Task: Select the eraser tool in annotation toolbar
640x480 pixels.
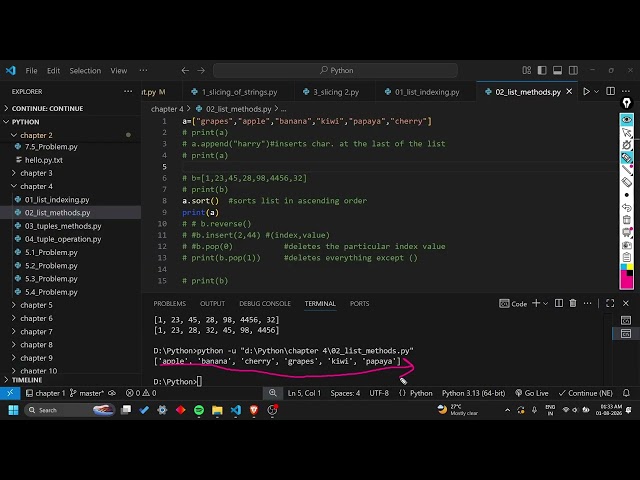Action: (627, 182)
